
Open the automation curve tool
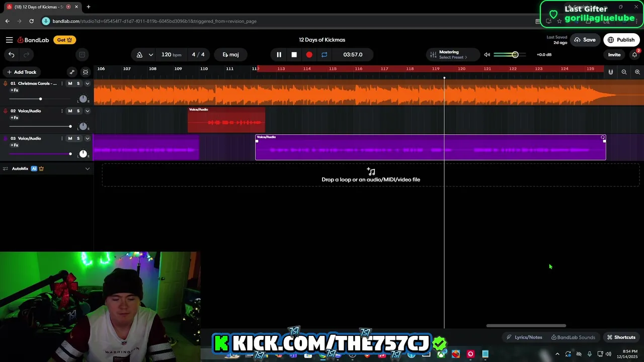(72, 72)
